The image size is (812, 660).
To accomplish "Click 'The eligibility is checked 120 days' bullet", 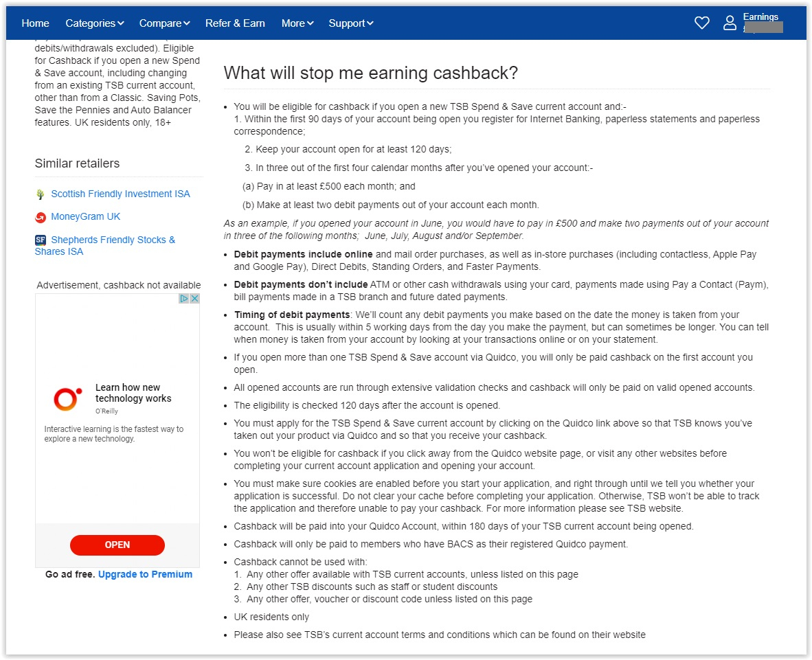I will (x=367, y=405).
